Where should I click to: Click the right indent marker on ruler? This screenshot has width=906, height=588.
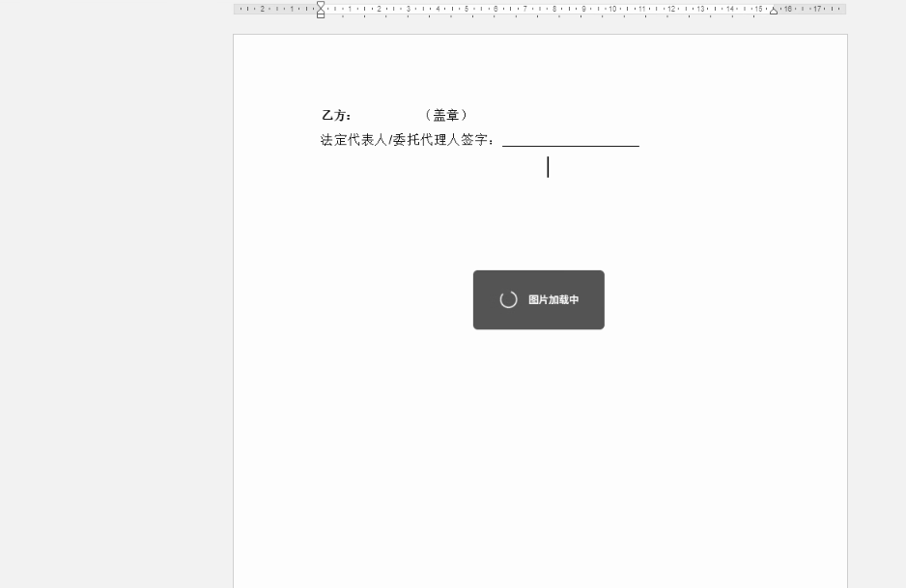pos(773,11)
